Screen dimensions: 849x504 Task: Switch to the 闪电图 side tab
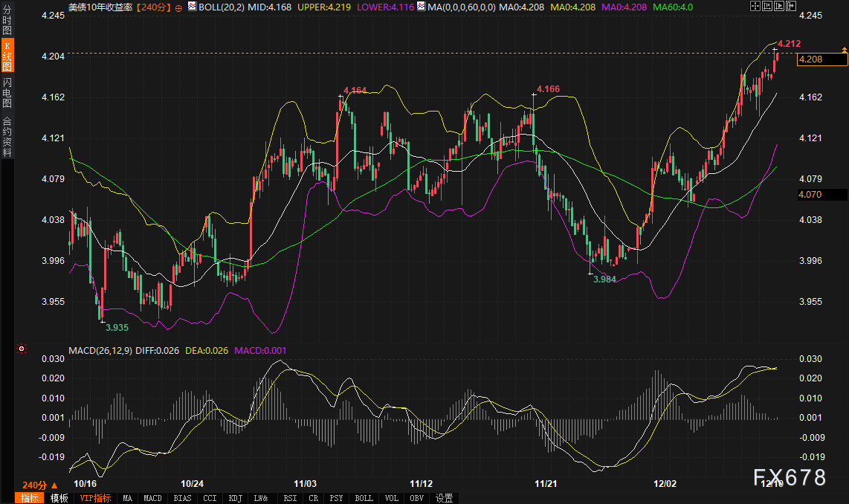pyautogui.click(x=7, y=91)
